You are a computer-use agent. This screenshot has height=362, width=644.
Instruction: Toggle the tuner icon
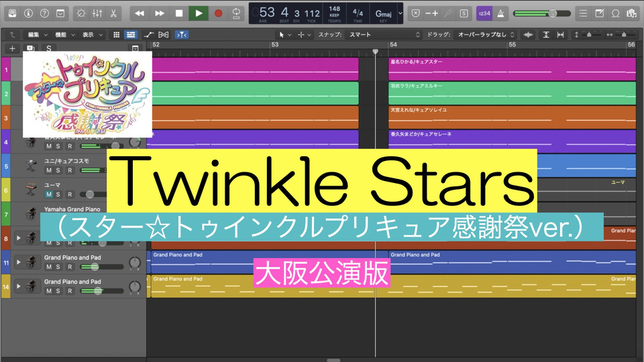click(448, 13)
